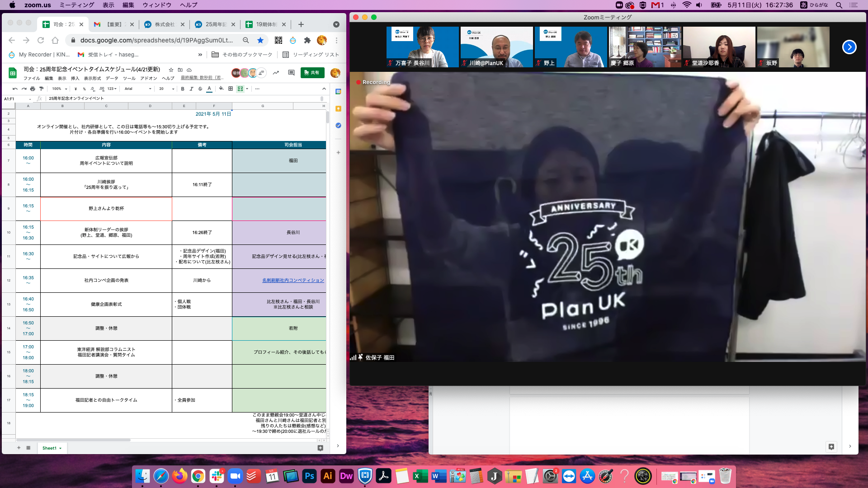Open the リーディング リスト

[311, 55]
